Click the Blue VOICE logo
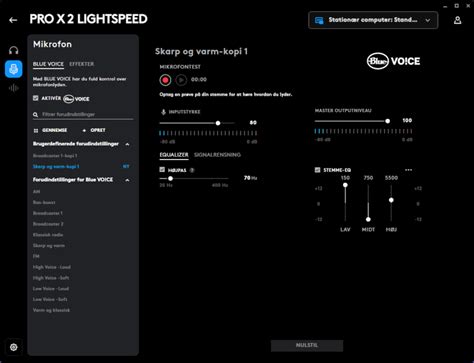474x363 pixels. coord(393,61)
